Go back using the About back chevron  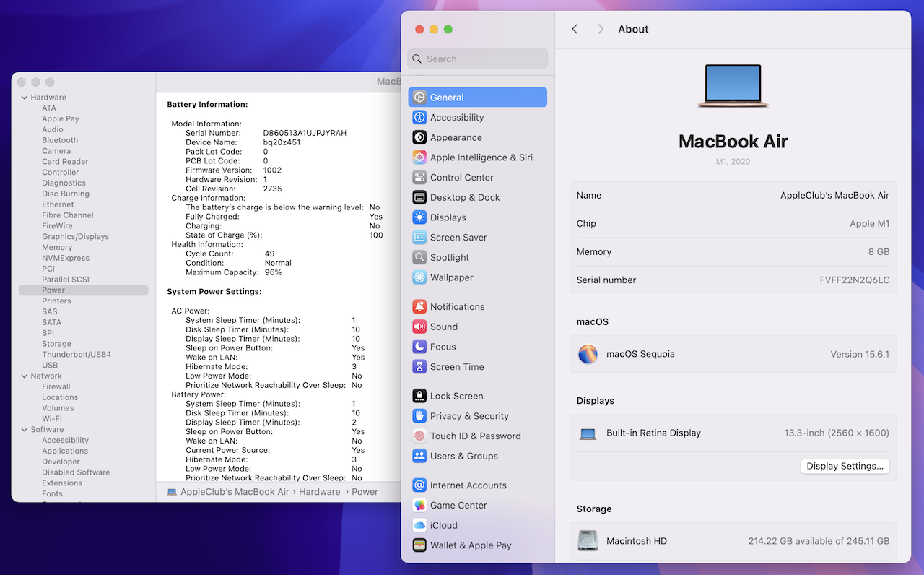click(575, 29)
